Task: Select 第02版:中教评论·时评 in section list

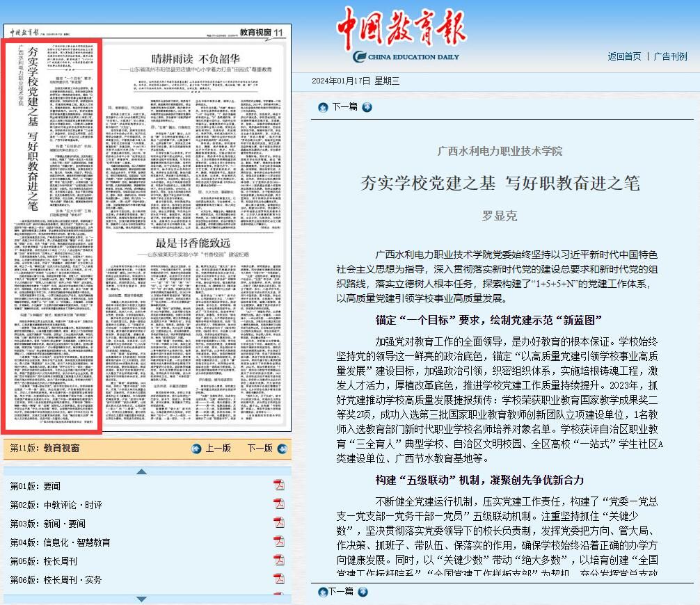Action: pos(56,505)
